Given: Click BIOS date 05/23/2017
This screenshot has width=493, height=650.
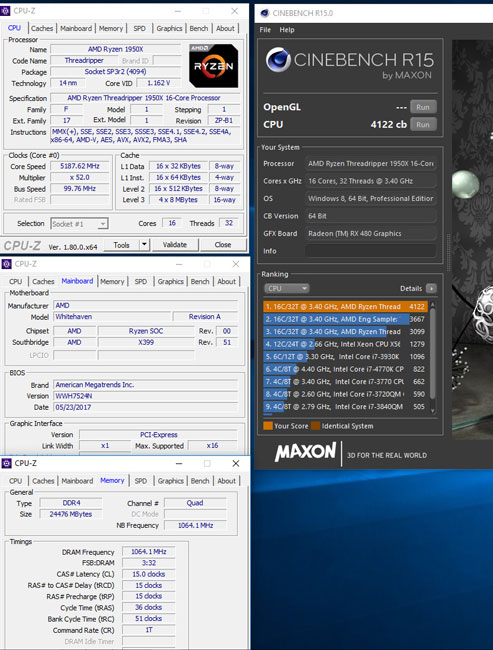Looking at the screenshot, I should coord(146,407).
